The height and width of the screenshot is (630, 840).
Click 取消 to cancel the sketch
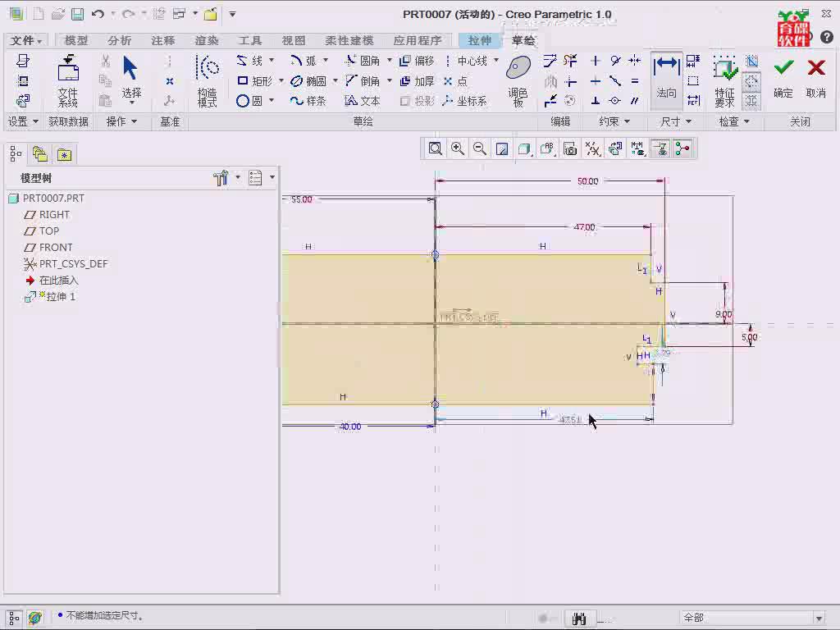pos(816,79)
